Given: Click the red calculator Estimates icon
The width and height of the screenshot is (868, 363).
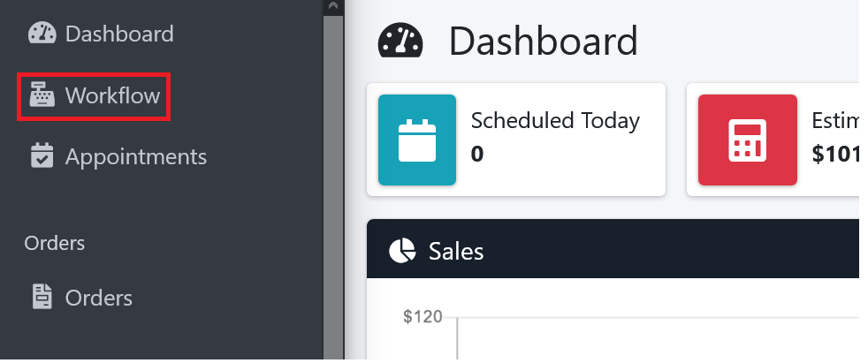Looking at the screenshot, I should (747, 140).
